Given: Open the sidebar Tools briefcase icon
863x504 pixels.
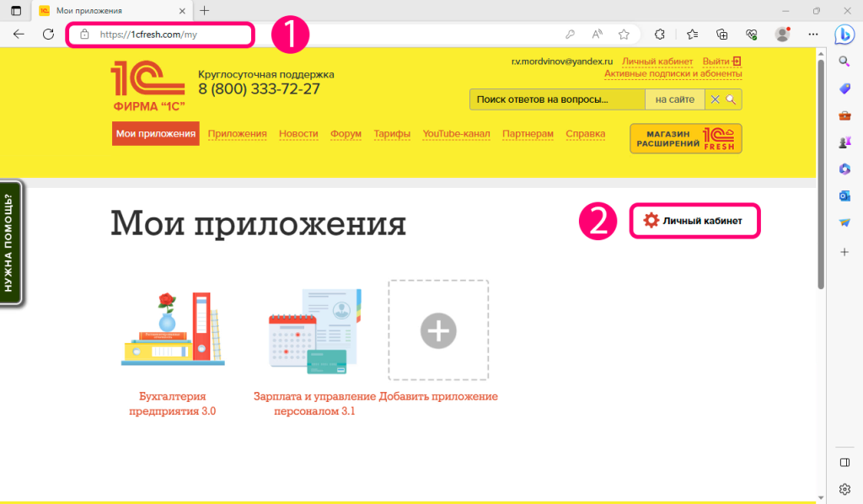Looking at the screenshot, I should tap(844, 115).
